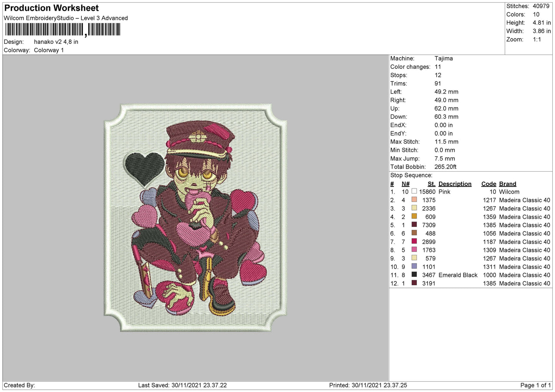Select stitch count '7309' in row 5
The height and width of the screenshot is (392, 555).
pos(429,225)
